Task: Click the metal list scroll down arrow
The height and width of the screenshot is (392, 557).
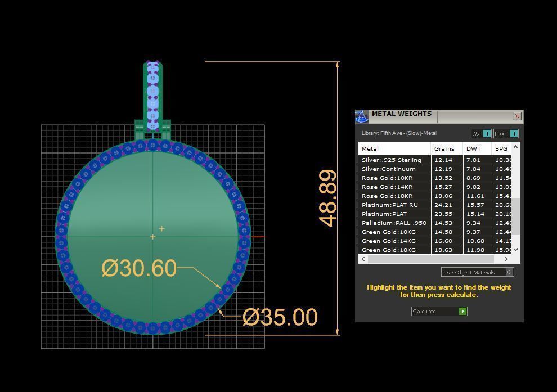Action: pos(516,250)
